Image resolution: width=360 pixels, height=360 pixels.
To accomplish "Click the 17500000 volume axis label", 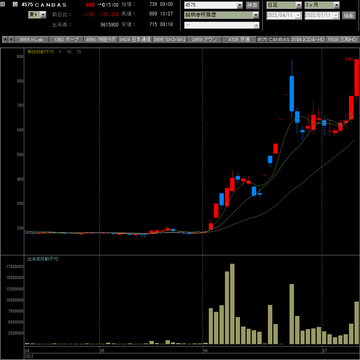I will click(x=14, y=267).
